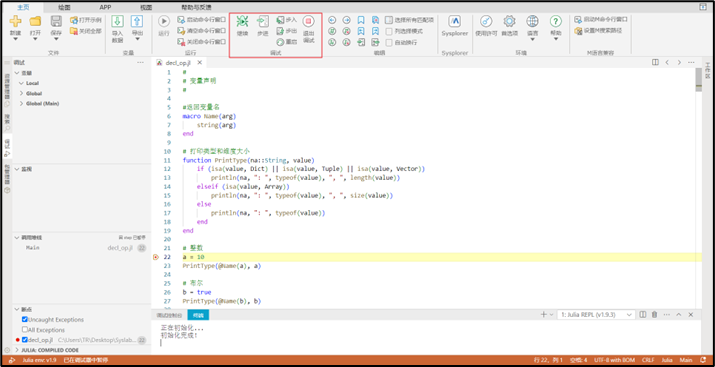
Task: Click 关闭全部 in the ribbon
Action: (x=86, y=31)
